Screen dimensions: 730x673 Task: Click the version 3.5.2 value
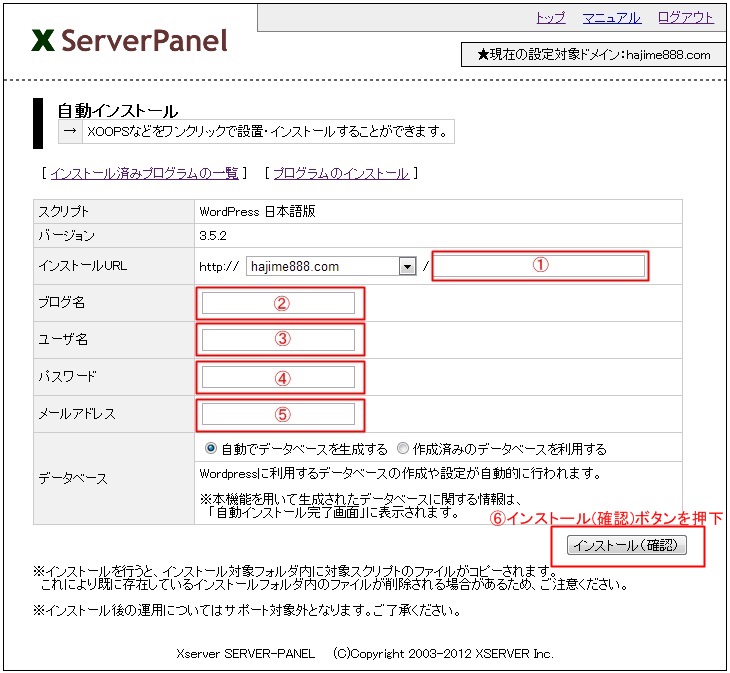point(213,236)
